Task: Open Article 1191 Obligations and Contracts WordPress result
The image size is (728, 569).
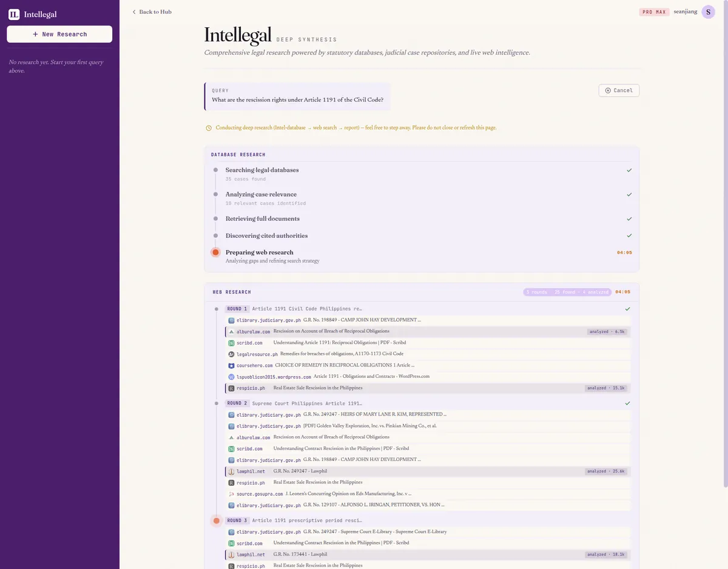Action: [x=428, y=377]
